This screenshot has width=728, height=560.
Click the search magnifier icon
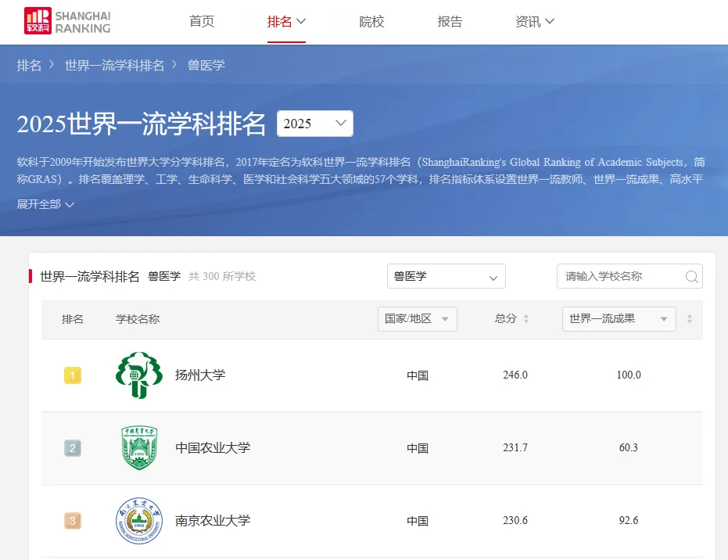coord(692,277)
